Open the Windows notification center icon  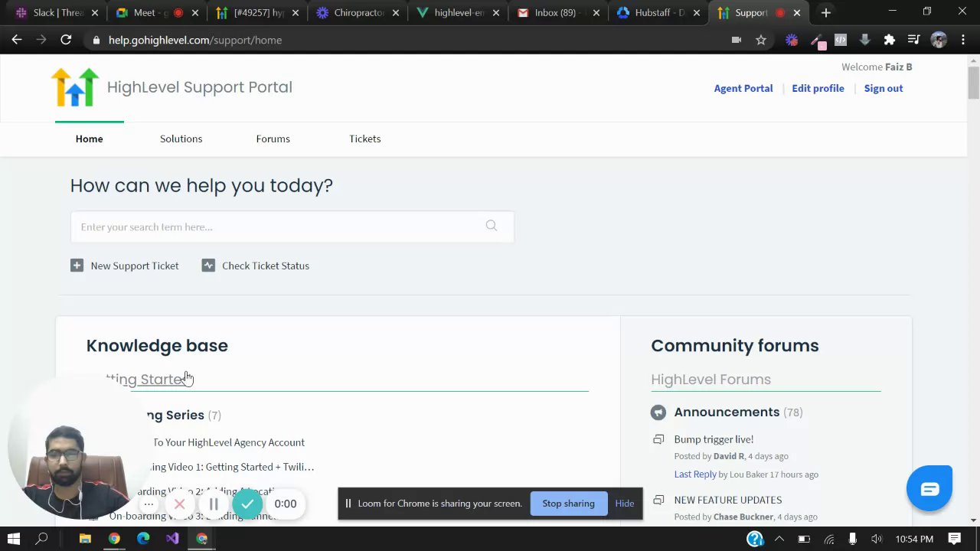954,539
